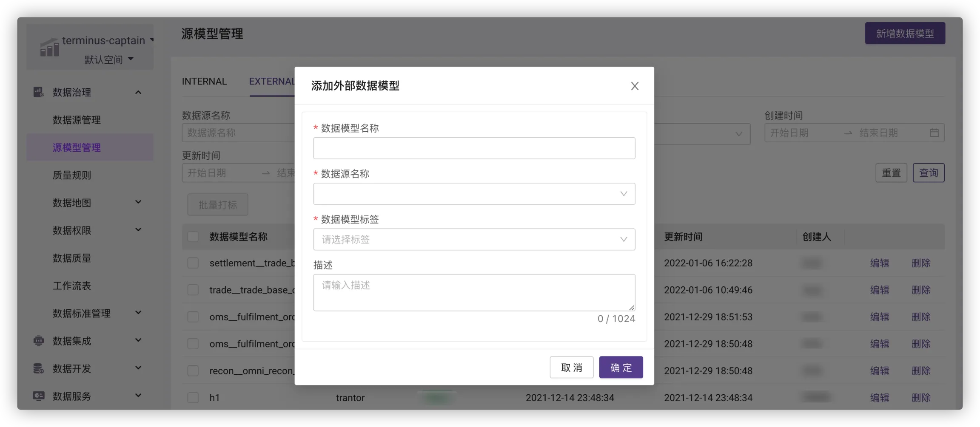
Task: Click the 数据治理 sidebar icon
Action: 39,92
